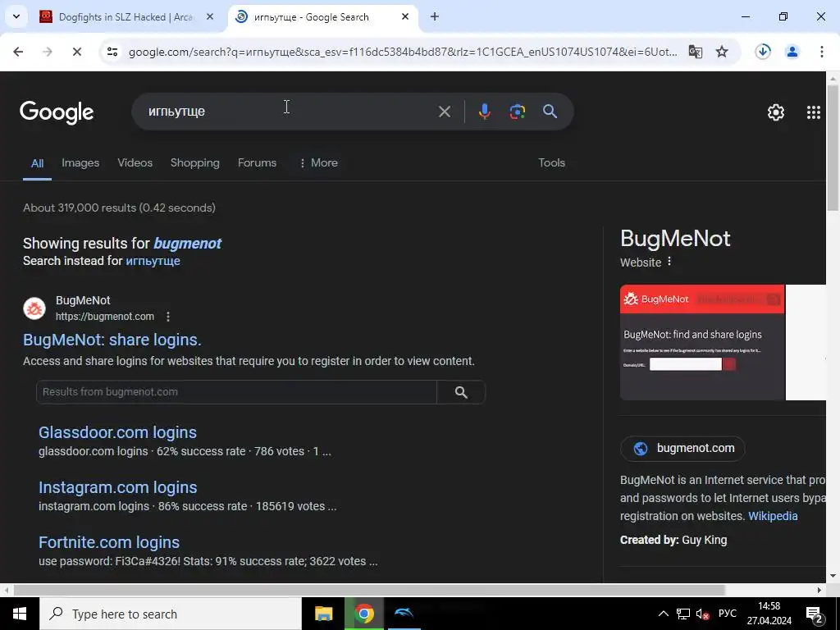The height and width of the screenshot is (630, 840).
Task: Close the Google Search tab
Action: [x=405, y=17]
